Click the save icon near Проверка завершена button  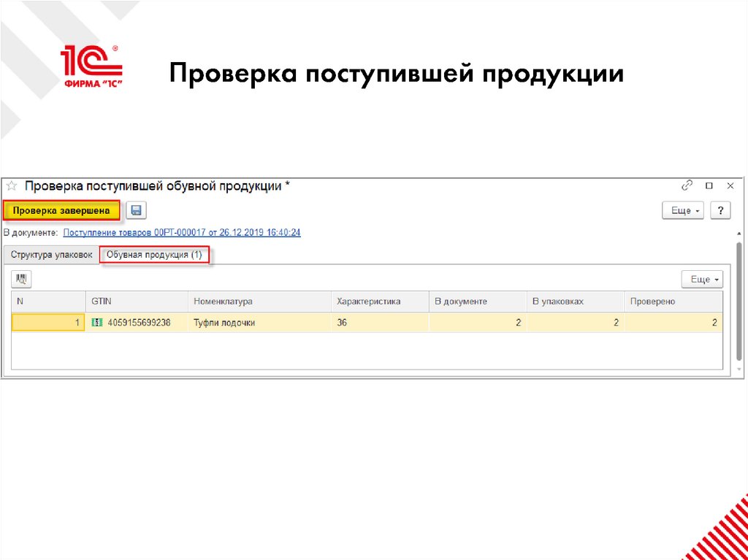[136, 210]
